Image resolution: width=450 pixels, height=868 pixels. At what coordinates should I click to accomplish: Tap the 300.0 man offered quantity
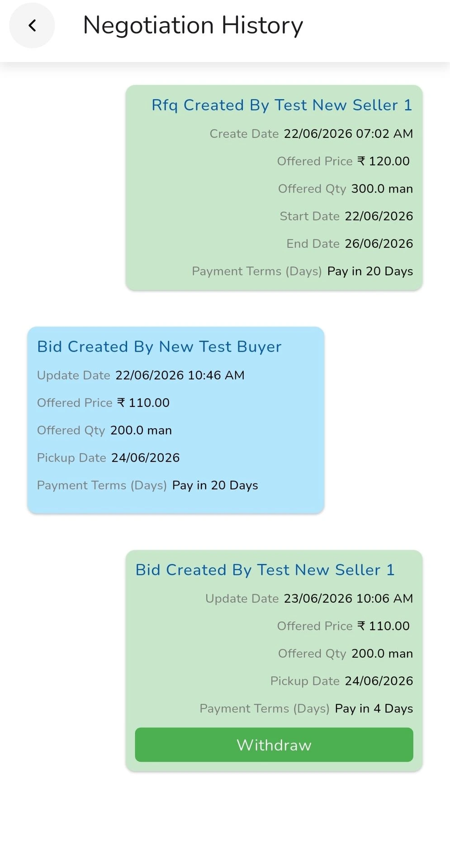(382, 189)
